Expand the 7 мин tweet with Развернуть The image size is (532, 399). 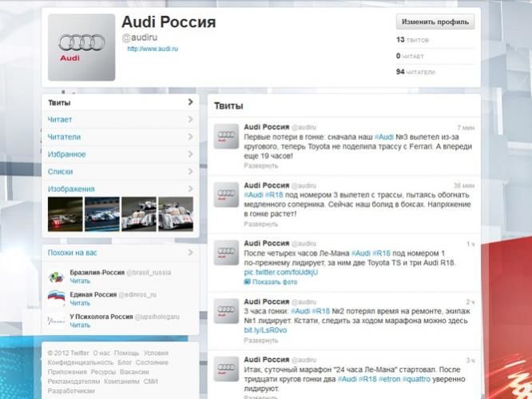tap(261, 166)
